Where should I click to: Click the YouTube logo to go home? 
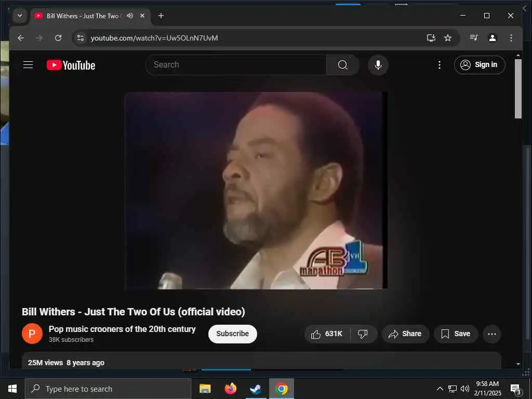pos(71,65)
